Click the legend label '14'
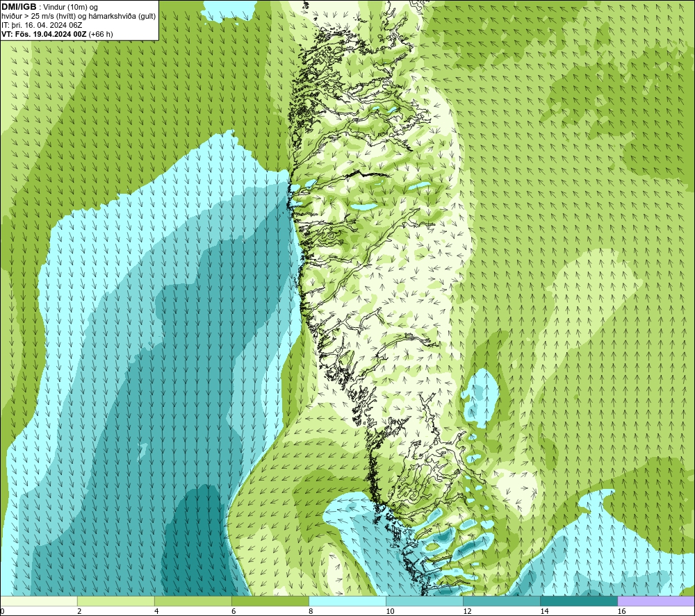The image size is (695, 616). pos(544,611)
